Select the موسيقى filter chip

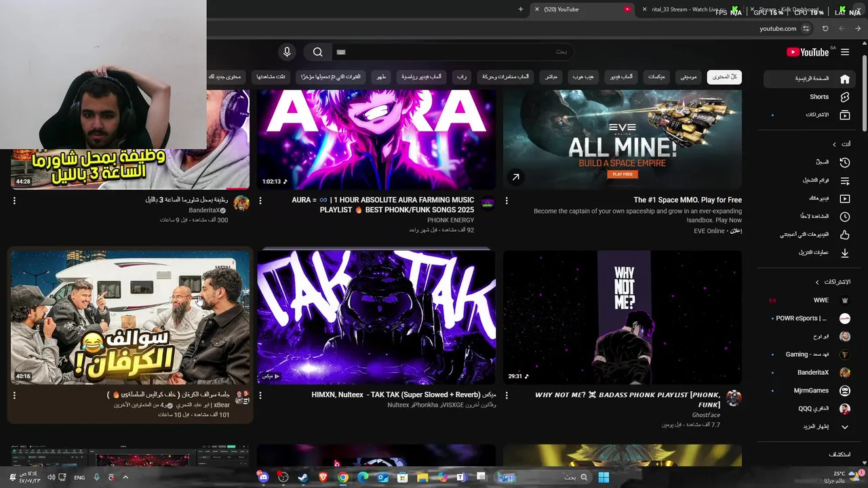[688, 77]
